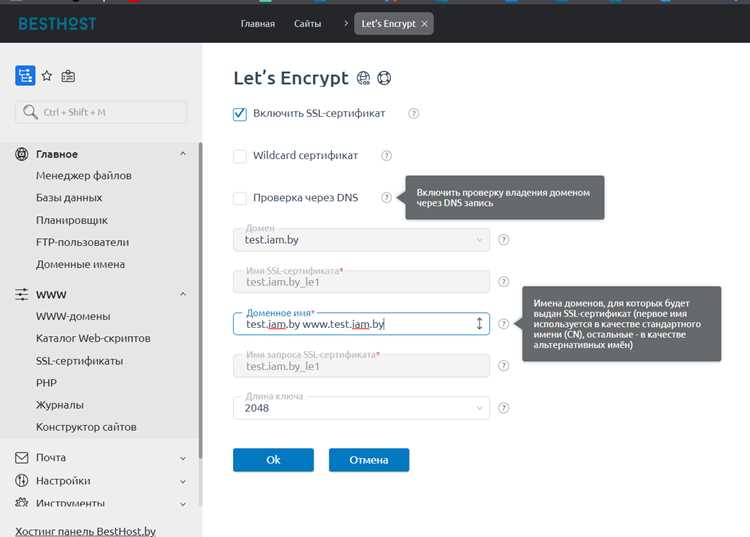Expand the Почта section
The height and width of the screenshot is (537, 750).
pyautogui.click(x=183, y=458)
